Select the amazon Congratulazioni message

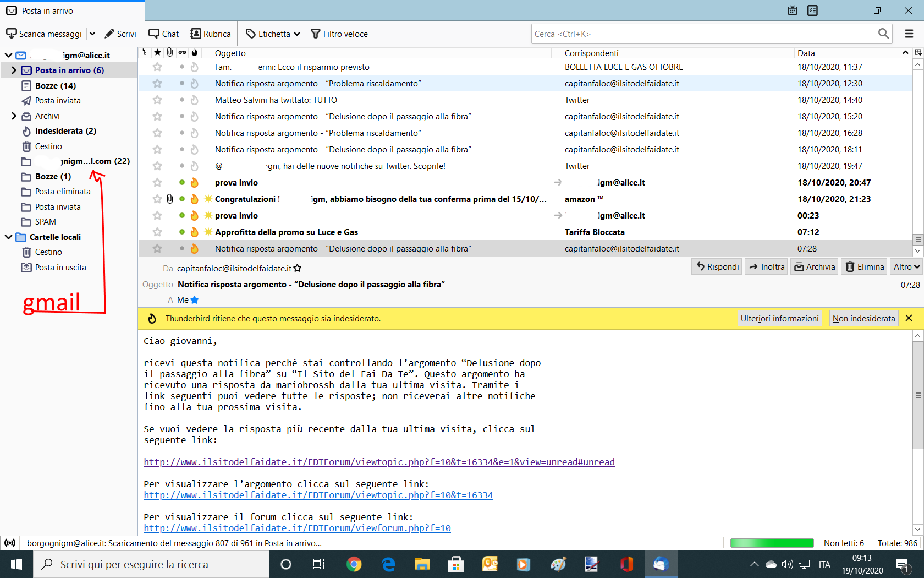tap(525, 199)
